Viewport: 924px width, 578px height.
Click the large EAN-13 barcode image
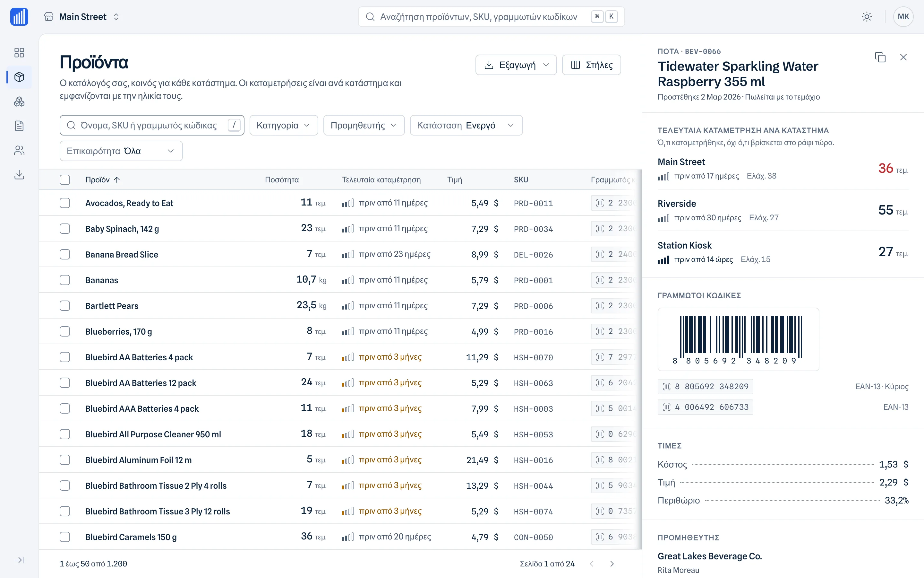[x=738, y=339]
